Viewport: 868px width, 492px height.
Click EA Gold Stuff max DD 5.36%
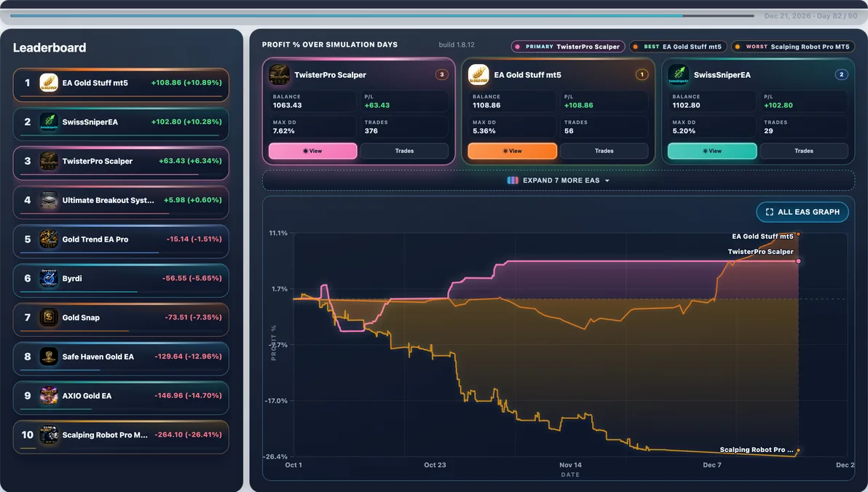pos(484,131)
